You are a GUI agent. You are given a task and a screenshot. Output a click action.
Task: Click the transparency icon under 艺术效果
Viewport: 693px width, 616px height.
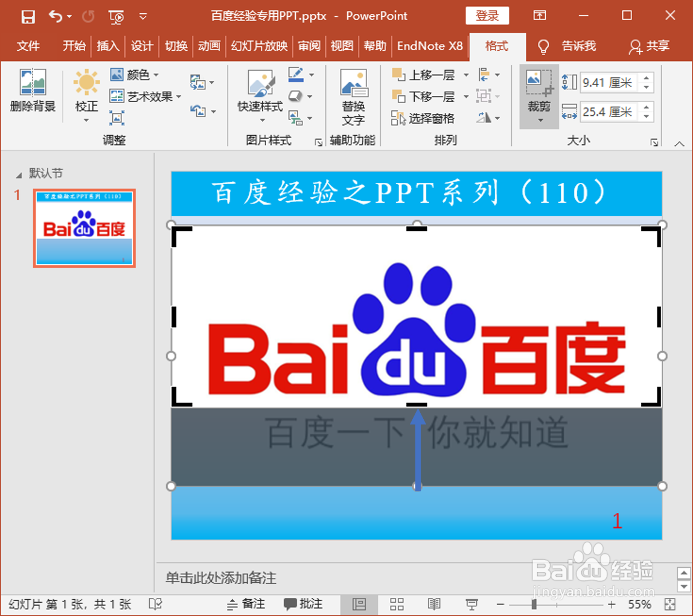click(x=117, y=118)
